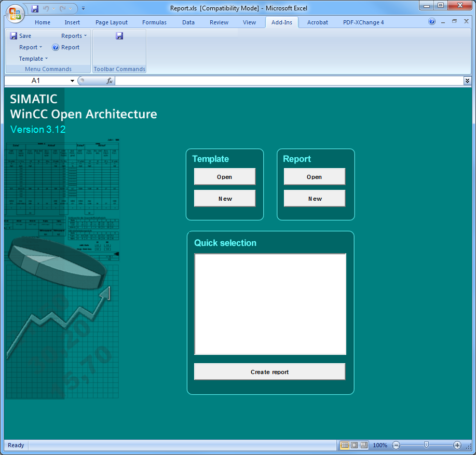Click the formula bar input field
This screenshot has width=476, height=455.
tap(289, 81)
